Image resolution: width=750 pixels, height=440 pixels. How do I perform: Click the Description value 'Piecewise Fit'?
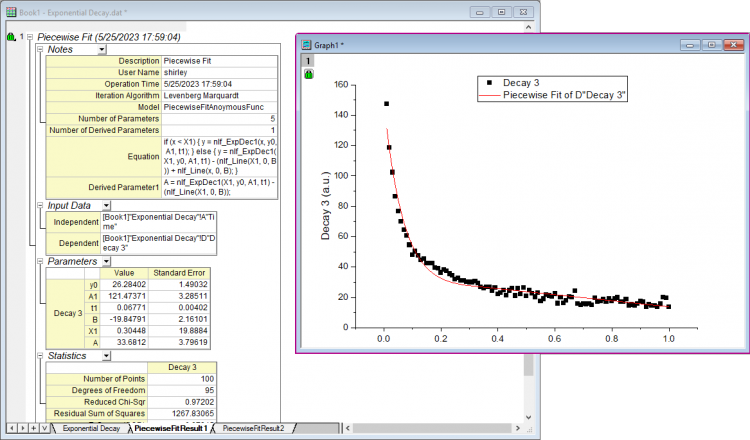220,61
